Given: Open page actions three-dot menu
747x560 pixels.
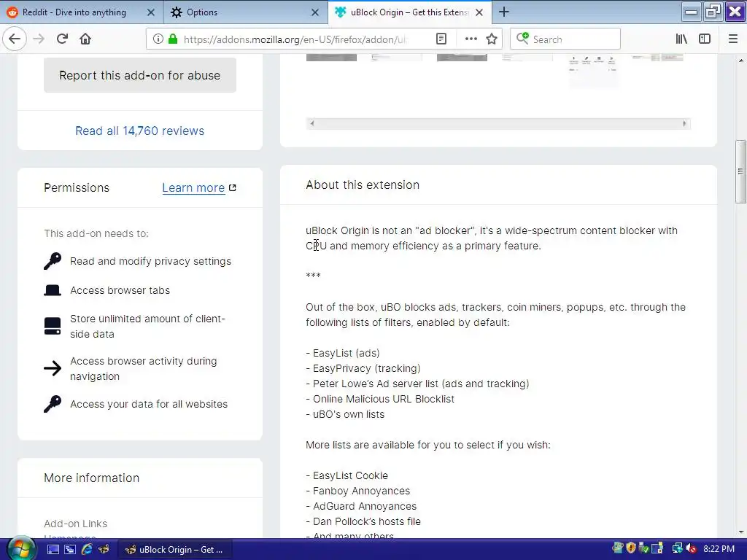Looking at the screenshot, I should (471, 39).
